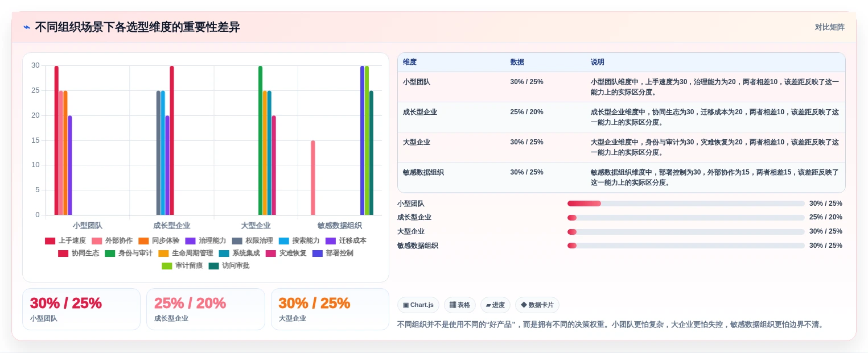Click the 表格 tag
Viewport: 868px width, 353px height.
(460, 305)
